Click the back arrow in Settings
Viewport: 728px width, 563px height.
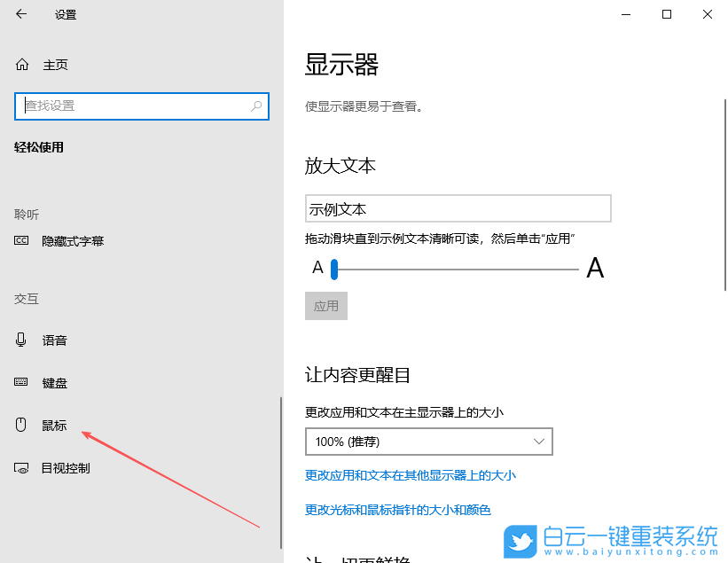[20, 14]
